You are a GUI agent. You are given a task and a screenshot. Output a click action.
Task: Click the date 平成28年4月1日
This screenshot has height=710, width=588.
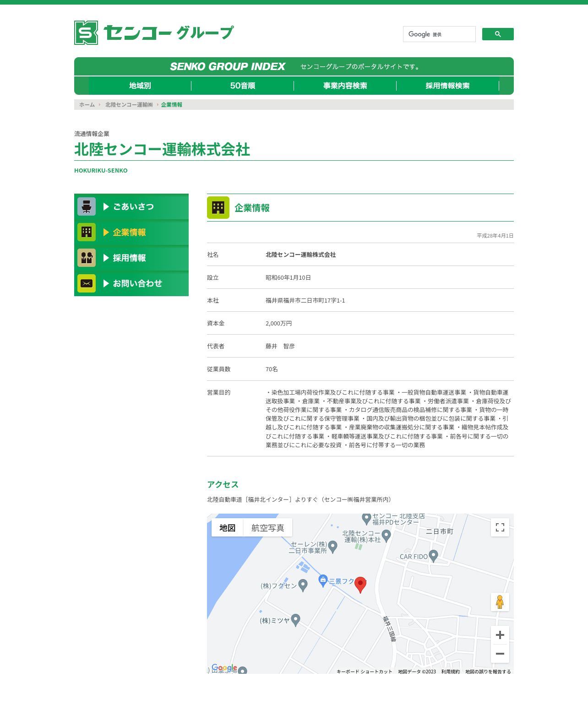pos(495,236)
